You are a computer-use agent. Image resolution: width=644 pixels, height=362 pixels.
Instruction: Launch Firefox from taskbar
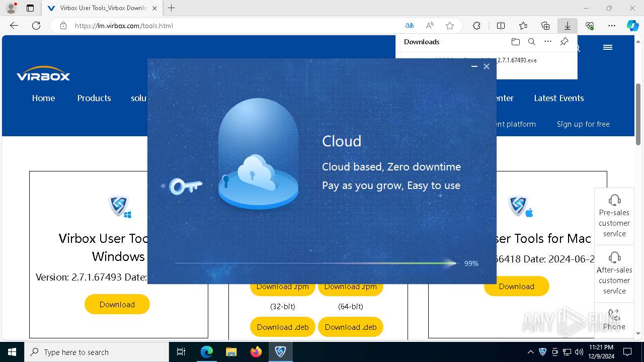[256, 352]
